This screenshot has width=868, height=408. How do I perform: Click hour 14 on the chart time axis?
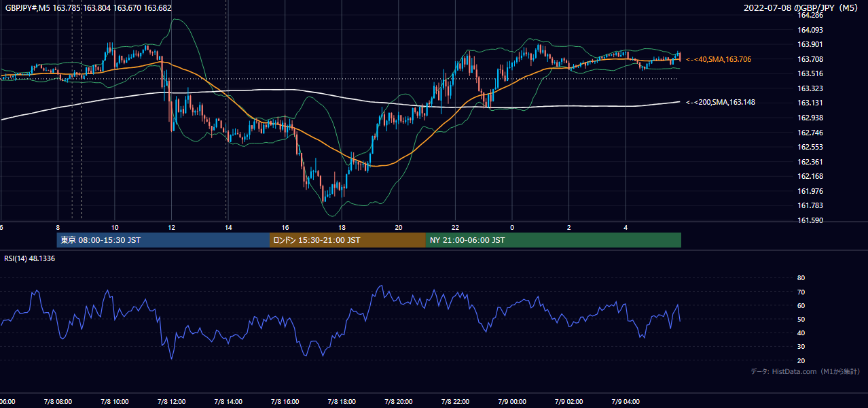point(229,227)
